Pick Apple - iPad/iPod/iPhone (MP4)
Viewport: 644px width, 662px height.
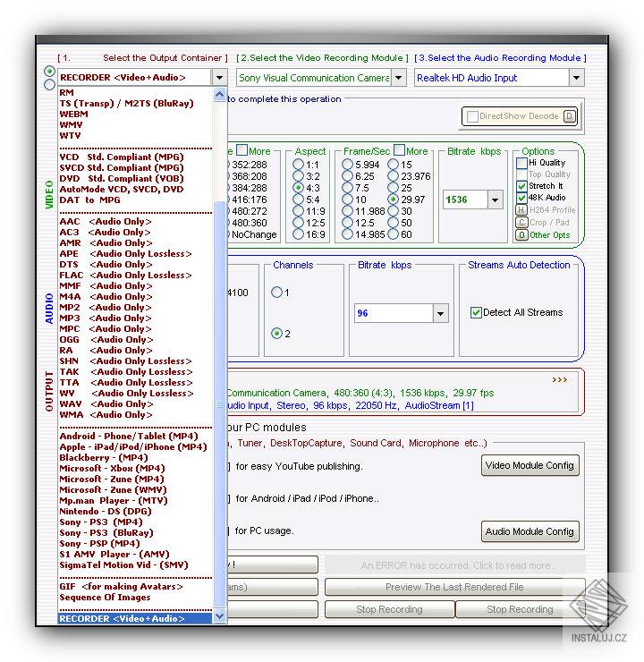coord(133,447)
